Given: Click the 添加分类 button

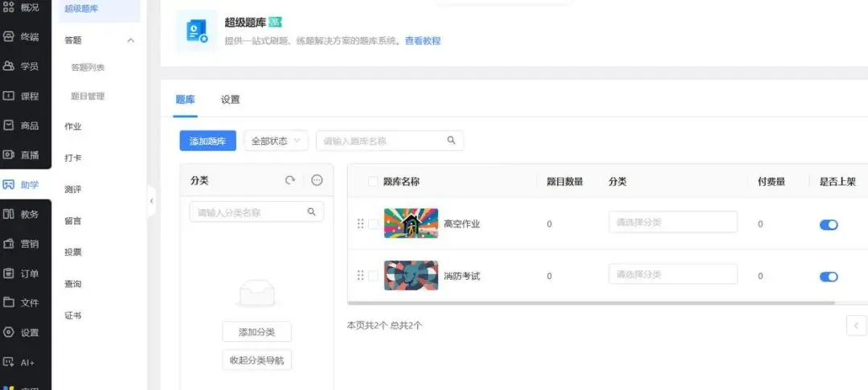Looking at the screenshot, I should coord(257,332).
